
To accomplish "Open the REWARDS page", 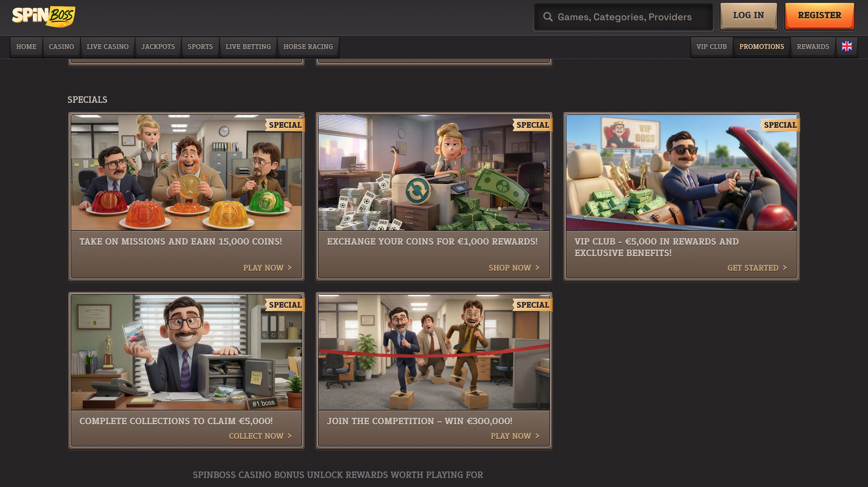I will (x=813, y=46).
